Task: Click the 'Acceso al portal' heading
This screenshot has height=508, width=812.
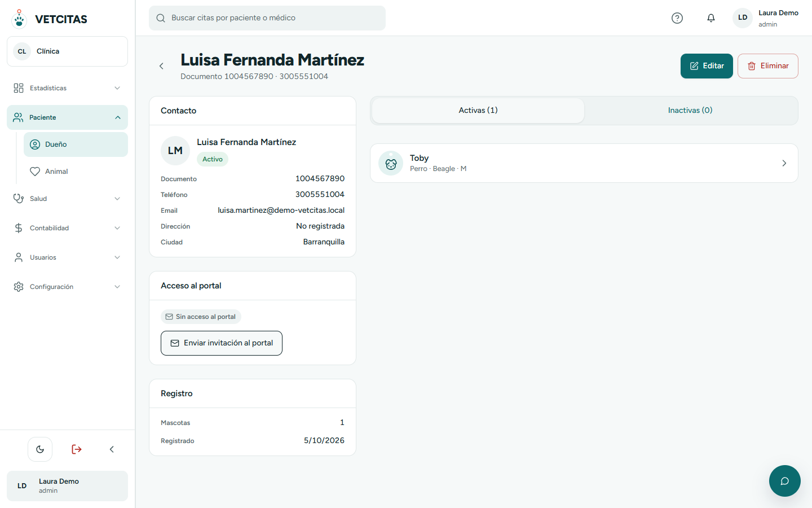Action: coord(191,286)
